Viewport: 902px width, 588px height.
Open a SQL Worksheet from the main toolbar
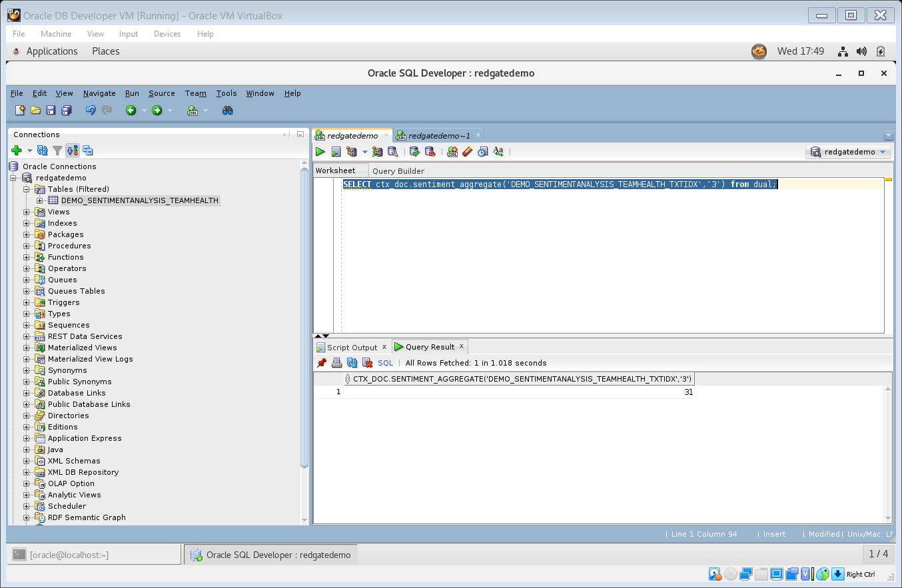click(x=193, y=111)
